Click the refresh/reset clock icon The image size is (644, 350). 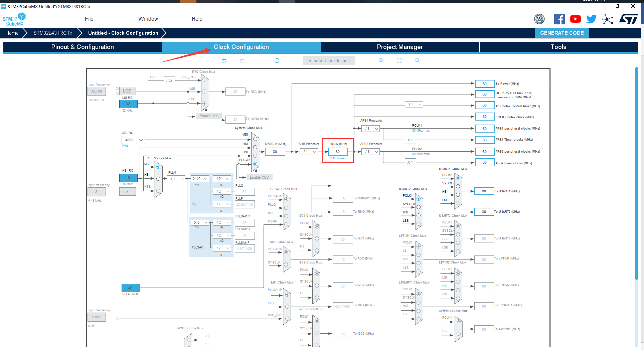coord(277,60)
